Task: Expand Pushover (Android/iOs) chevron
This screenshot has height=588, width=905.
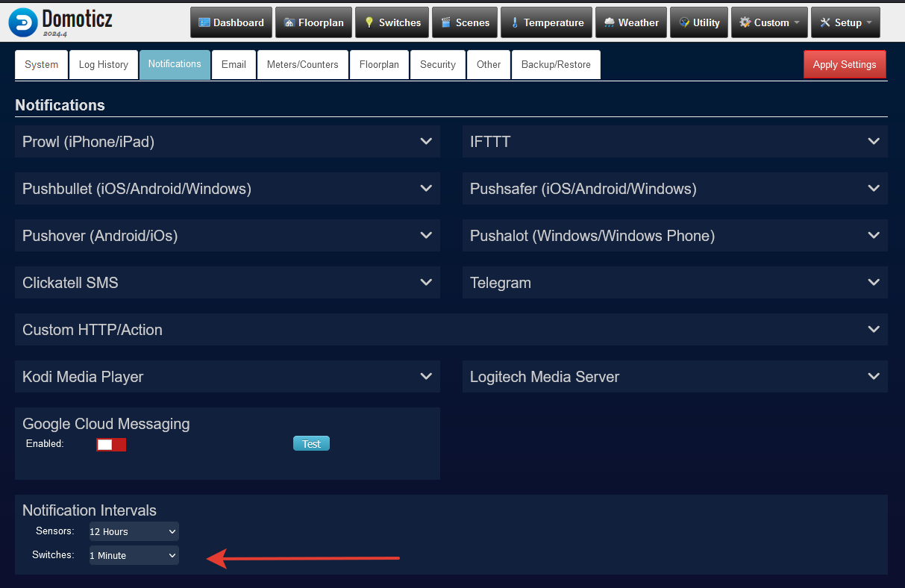Action: [426, 235]
